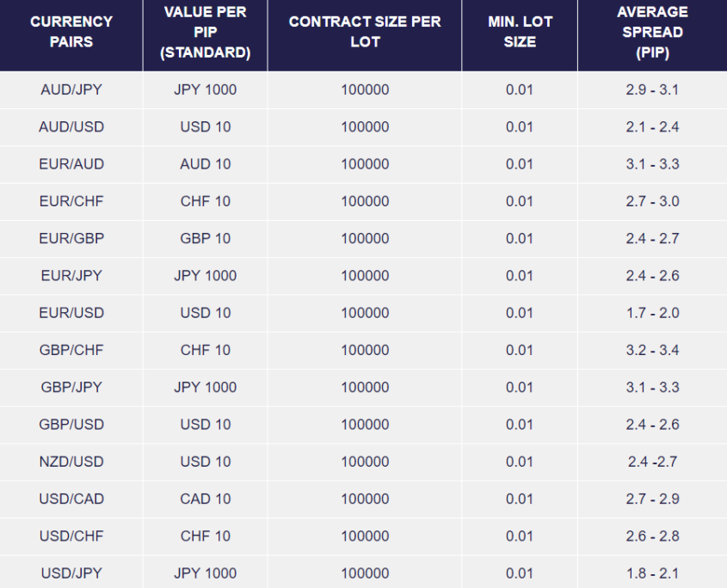Click the AUD/JPY currency pair cell

pyautogui.click(x=71, y=89)
